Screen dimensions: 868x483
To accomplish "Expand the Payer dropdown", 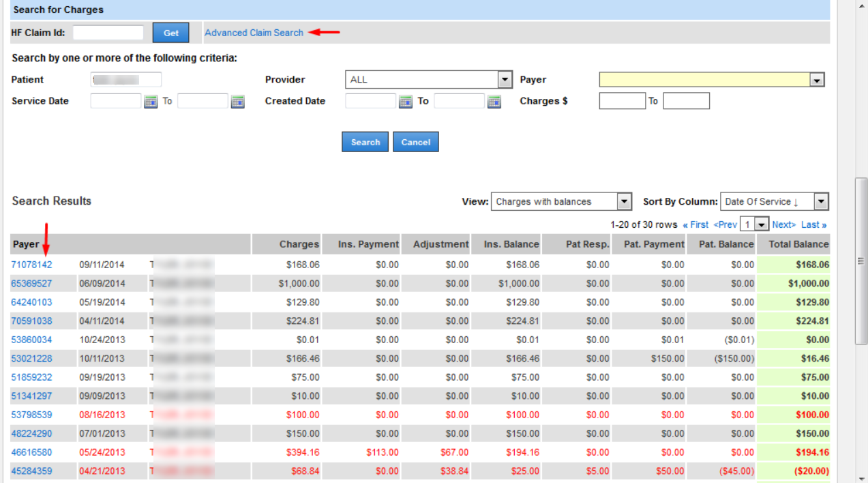I will point(817,80).
